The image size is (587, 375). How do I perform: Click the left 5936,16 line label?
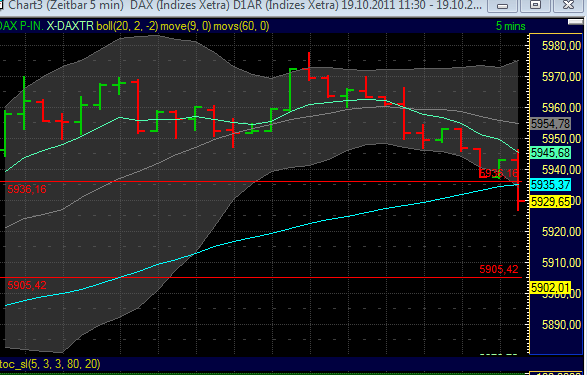coord(27,189)
